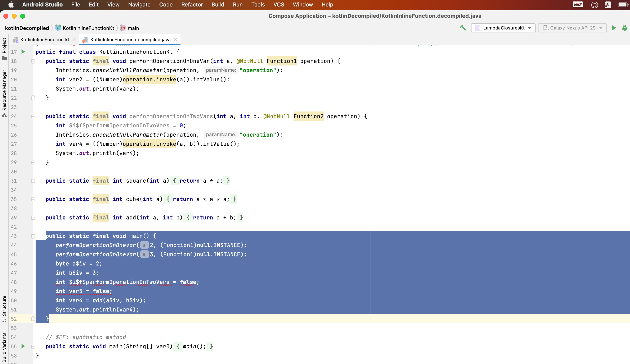This screenshot has height=364, width=630.
Task: Click kotlinDecompiled breadcrumb
Action: (27, 28)
